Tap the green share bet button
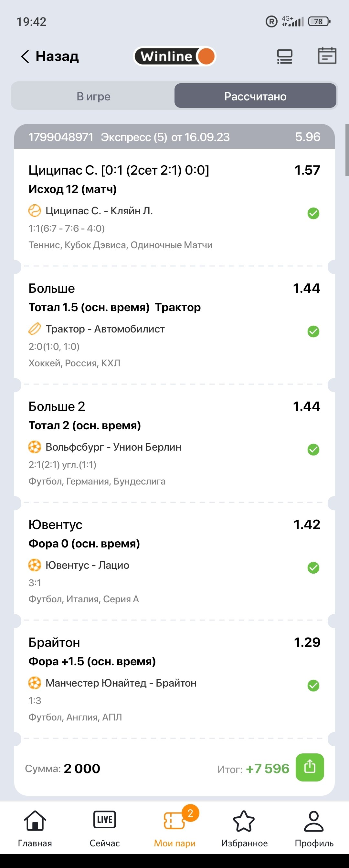This screenshot has height=868, width=349. tap(310, 767)
